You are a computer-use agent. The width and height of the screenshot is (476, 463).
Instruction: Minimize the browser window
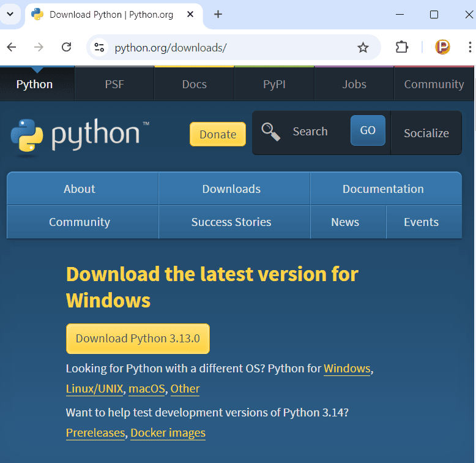(x=400, y=14)
